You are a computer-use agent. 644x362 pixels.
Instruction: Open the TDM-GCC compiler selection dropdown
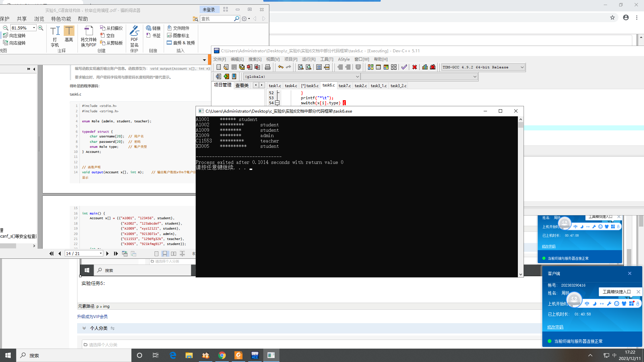click(x=522, y=67)
